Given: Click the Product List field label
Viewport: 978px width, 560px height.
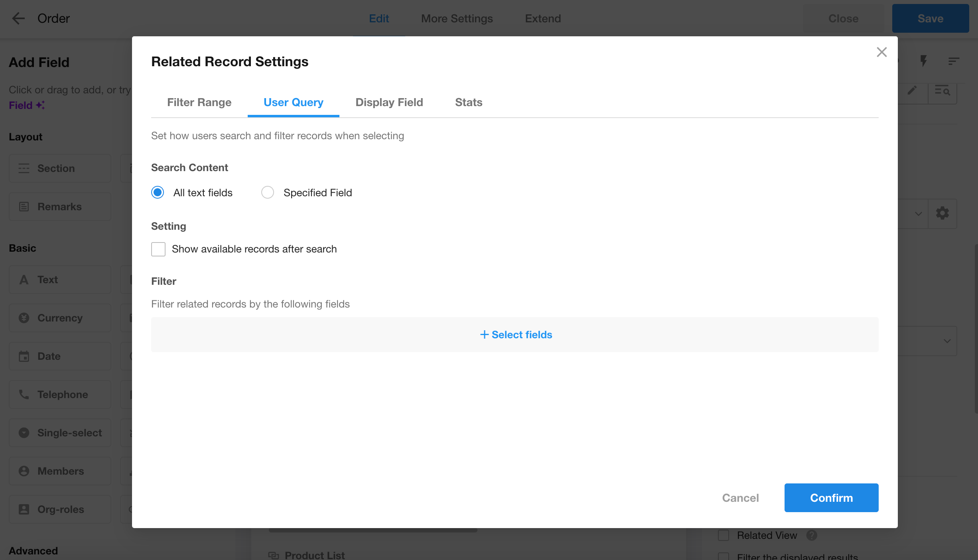Looking at the screenshot, I should (x=314, y=555).
